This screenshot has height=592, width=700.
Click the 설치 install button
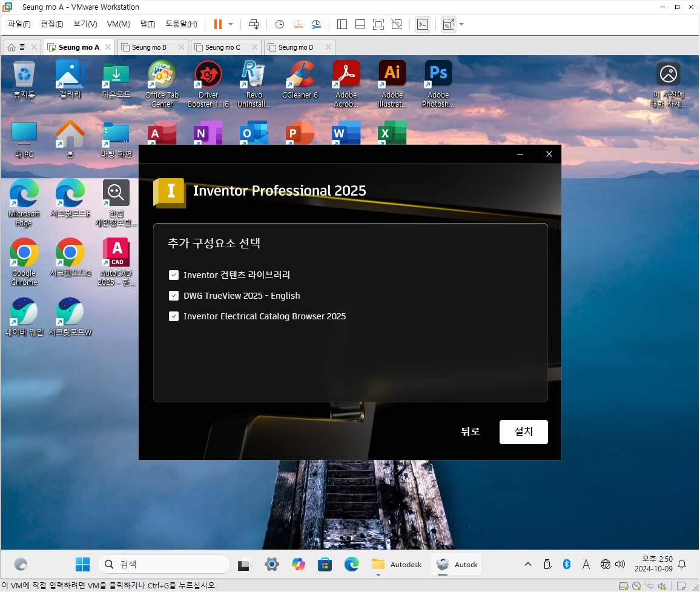coord(523,431)
